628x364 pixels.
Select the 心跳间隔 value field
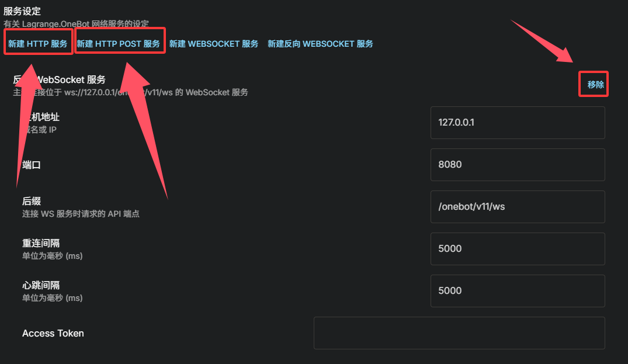tap(518, 291)
